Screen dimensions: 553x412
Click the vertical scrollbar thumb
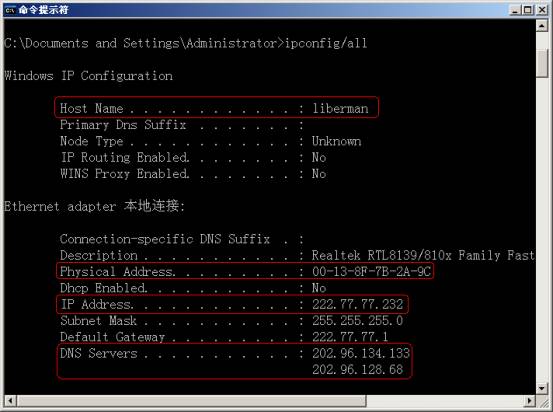[542, 63]
